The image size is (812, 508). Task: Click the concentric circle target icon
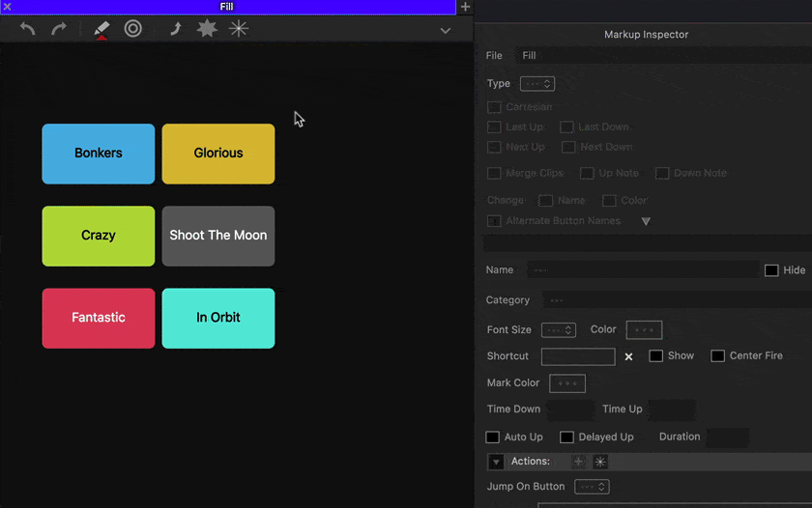click(133, 28)
